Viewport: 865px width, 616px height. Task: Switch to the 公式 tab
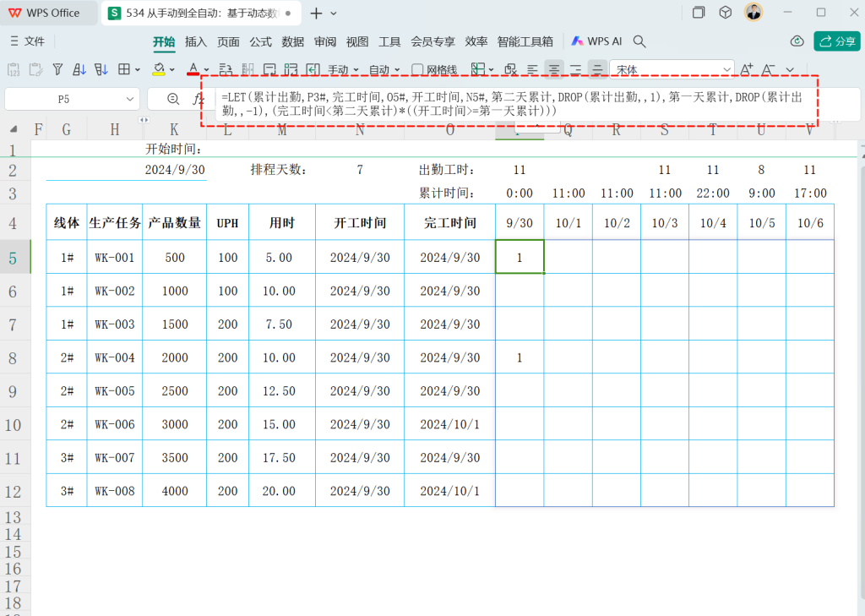tap(260, 42)
